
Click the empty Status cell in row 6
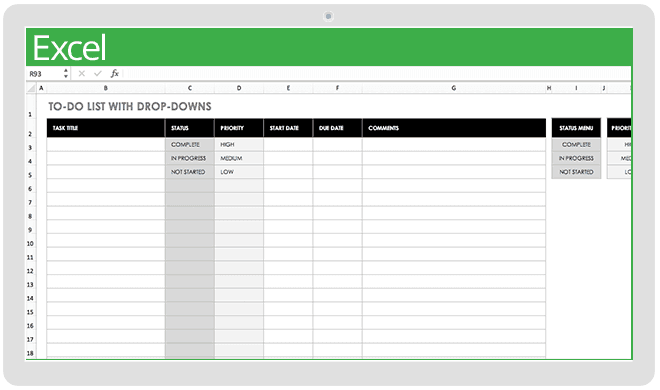click(x=189, y=186)
